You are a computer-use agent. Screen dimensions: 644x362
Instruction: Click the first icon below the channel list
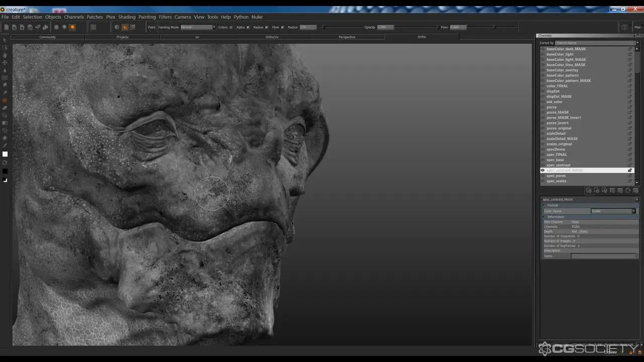click(589, 191)
